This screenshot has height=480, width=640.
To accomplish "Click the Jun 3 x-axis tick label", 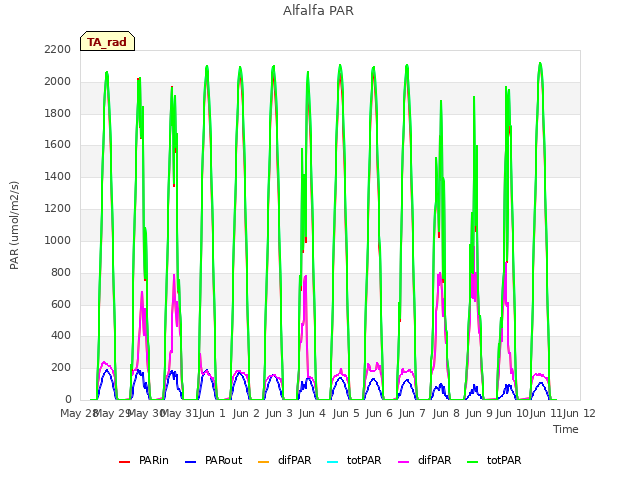I will click(279, 413).
